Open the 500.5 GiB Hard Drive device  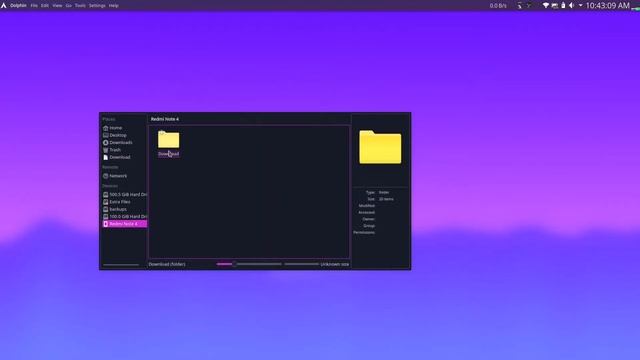[x=124, y=195]
